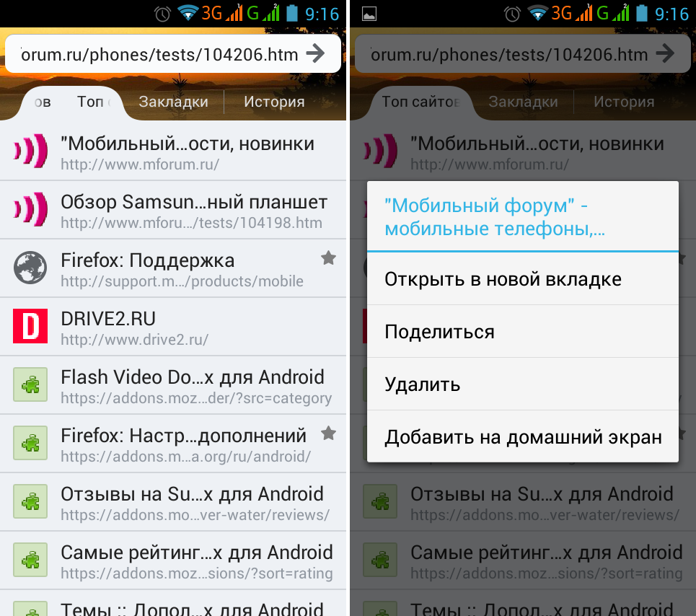Open DRIVE2.RU site entry
The height and width of the screenshot is (616, 696).
click(x=173, y=326)
